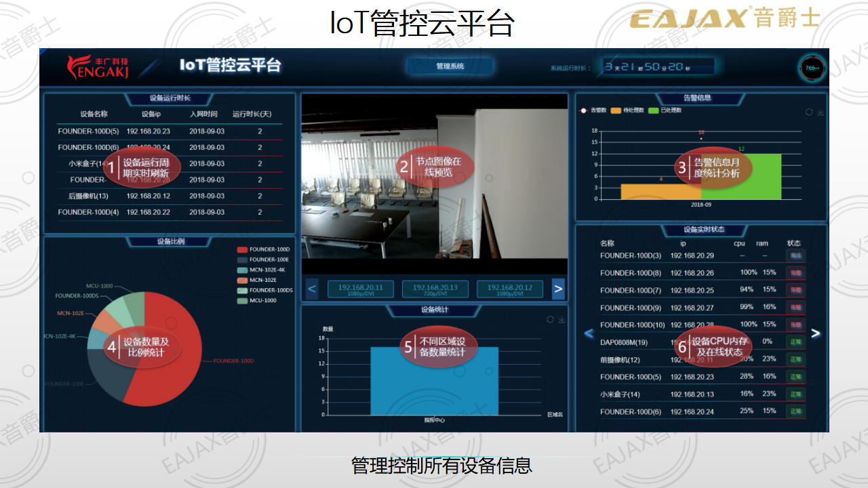Show previous page of 设备实时状态 list

[x=589, y=333]
